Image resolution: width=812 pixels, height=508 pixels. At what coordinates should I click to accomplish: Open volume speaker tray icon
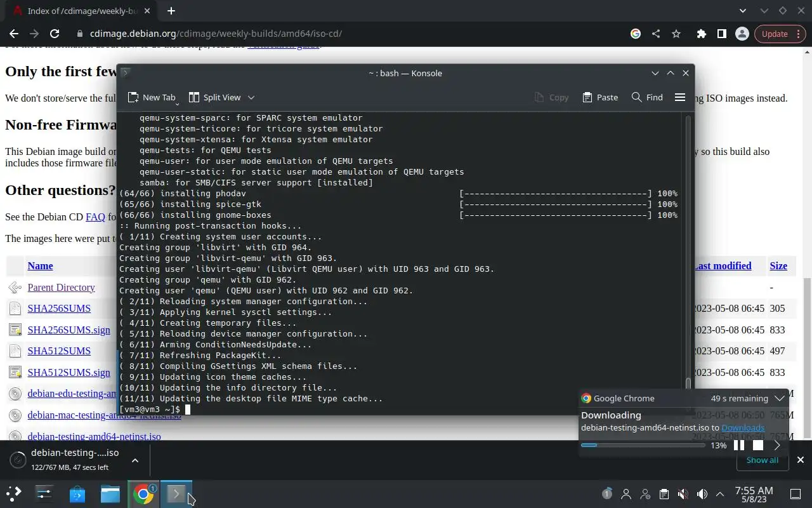pos(702,494)
